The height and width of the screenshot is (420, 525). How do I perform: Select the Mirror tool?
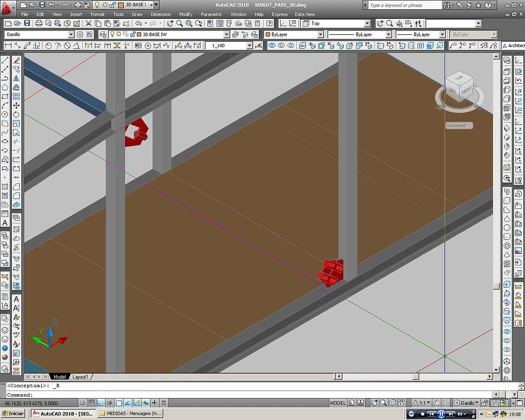[17, 78]
